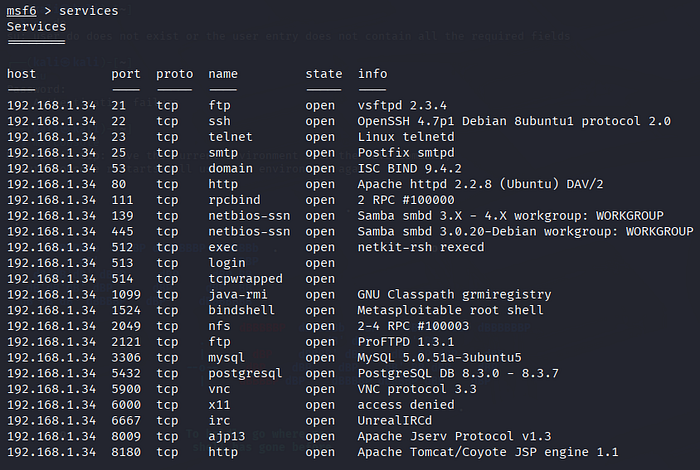Click 'GNU Classpath grmiregistry' info
Image resolution: width=700 pixels, height=470 pixels.
454,295
